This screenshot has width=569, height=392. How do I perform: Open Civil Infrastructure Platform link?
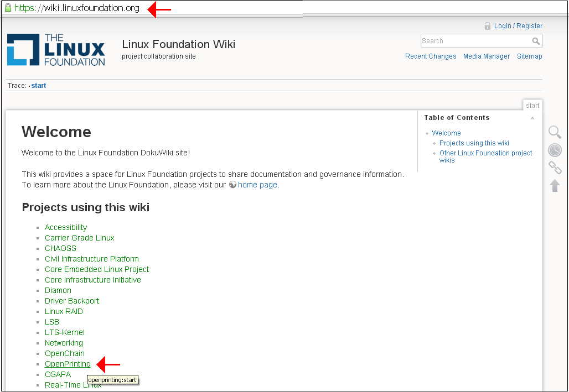(92, 259)
